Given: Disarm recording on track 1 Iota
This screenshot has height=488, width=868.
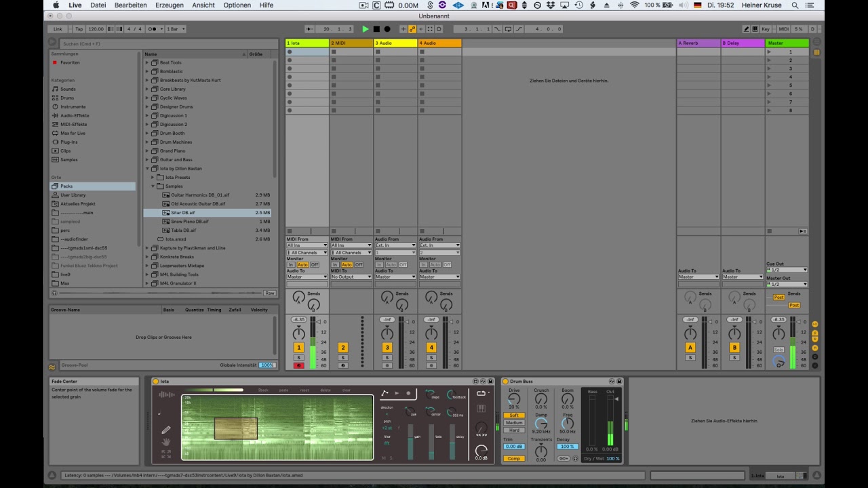Looking at the screenshot, I should [298, 365].
